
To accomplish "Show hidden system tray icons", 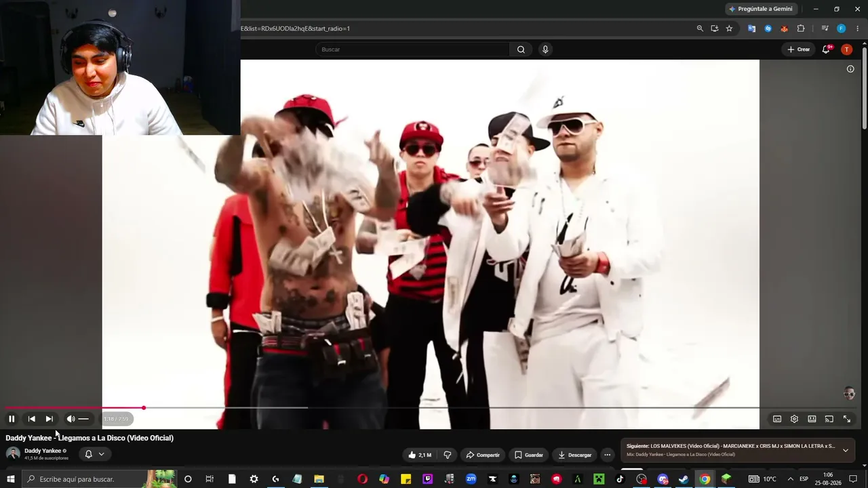I will point(790,479).
